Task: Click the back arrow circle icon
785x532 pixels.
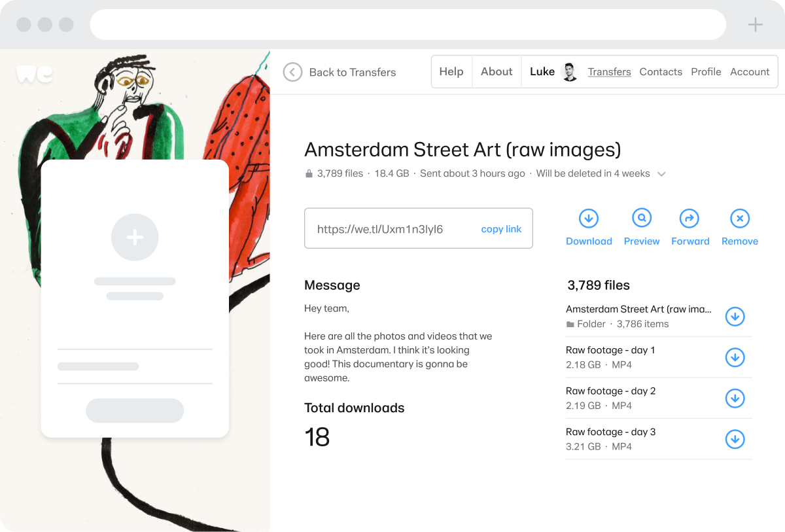Action: pos(292,72)
